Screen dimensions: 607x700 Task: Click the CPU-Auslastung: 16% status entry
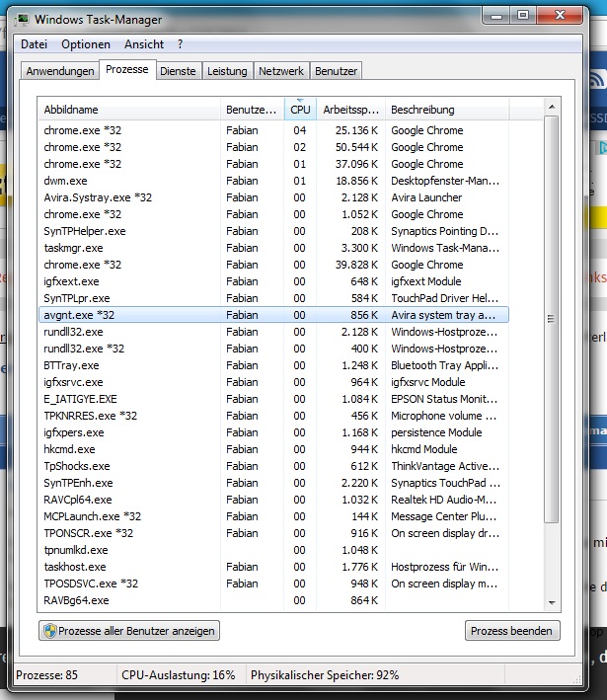click(x=179, y=674)
